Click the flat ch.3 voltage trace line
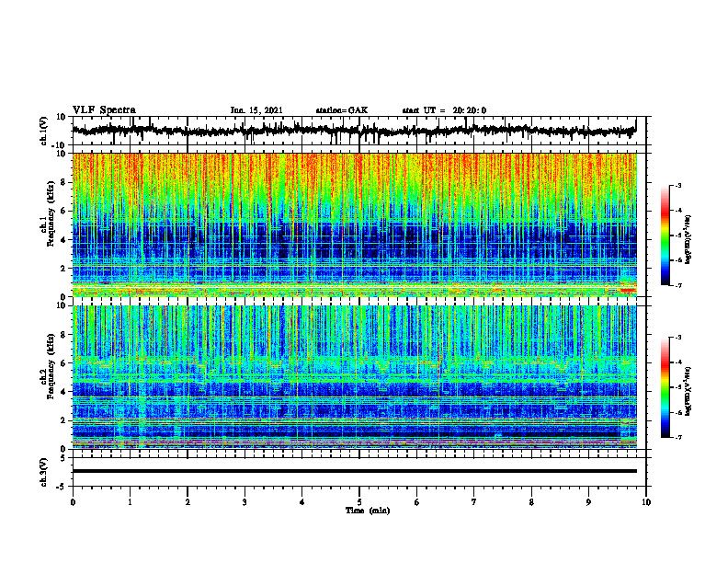The image size is (728, 563). [x=354, y=471]
